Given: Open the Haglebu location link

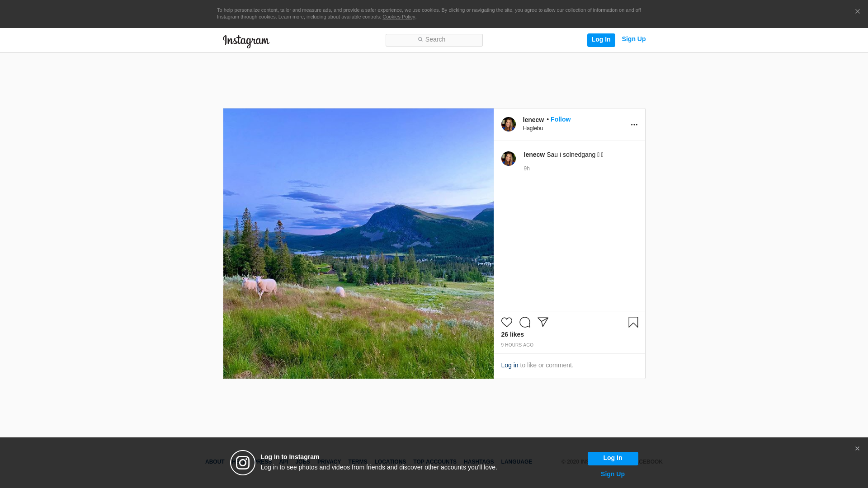Looking at the screenshot, I should click(x=533, y=128).
